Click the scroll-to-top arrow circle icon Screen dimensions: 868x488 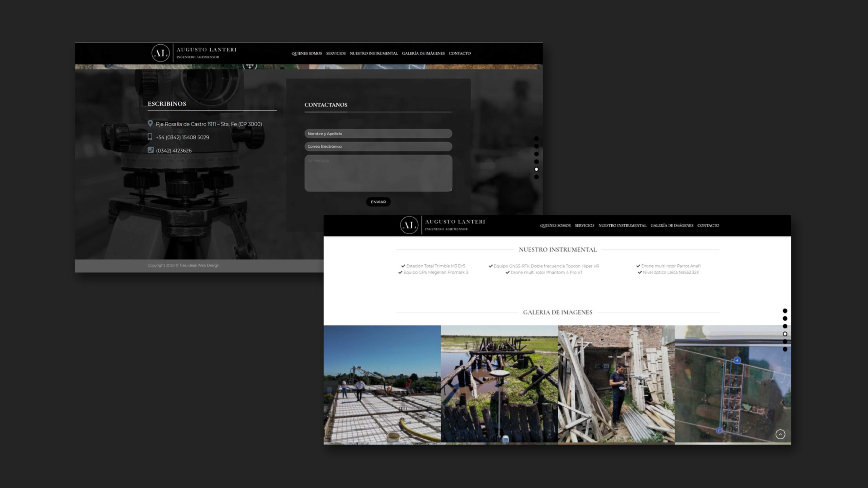(780, 434)
